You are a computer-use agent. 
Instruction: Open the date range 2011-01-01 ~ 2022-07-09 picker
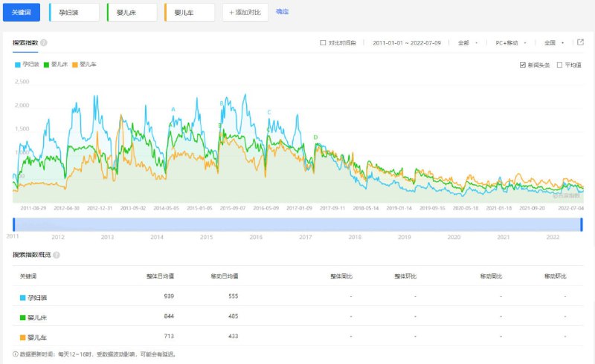point(407,43)
